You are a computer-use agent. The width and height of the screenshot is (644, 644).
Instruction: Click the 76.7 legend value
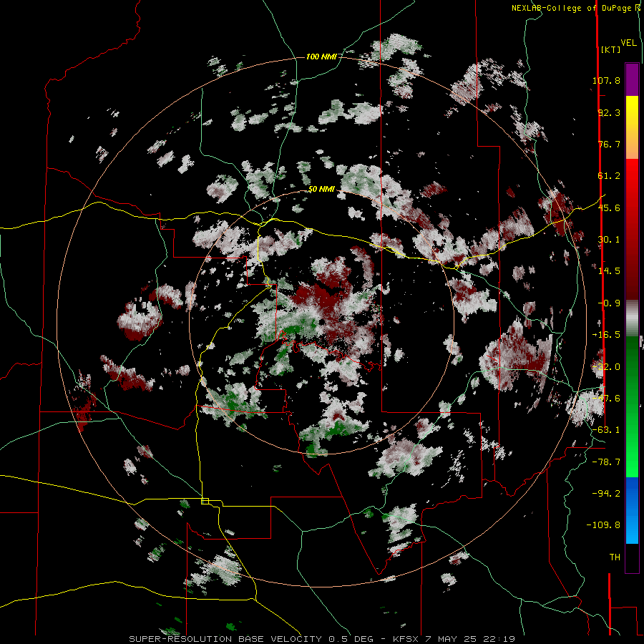pos(609,144)
